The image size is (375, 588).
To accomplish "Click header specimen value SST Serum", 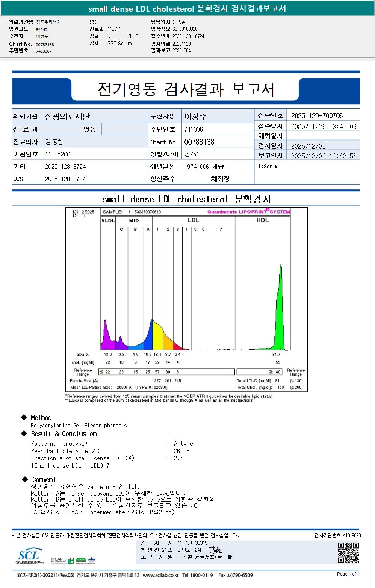I will click(x=119, y=43).
